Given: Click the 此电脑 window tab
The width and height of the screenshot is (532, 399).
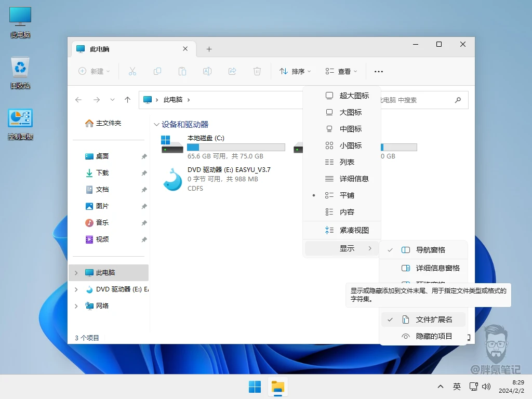Looking at the screenshot, I should click(x=134, y=49).
